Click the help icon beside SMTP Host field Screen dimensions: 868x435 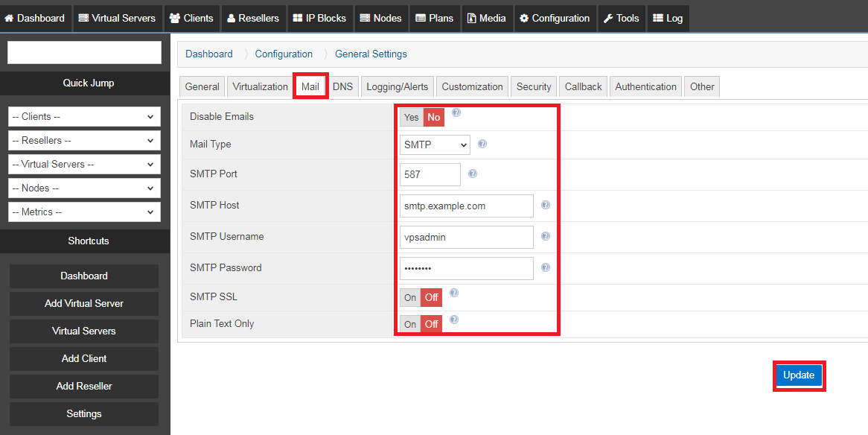click(546, 205)
